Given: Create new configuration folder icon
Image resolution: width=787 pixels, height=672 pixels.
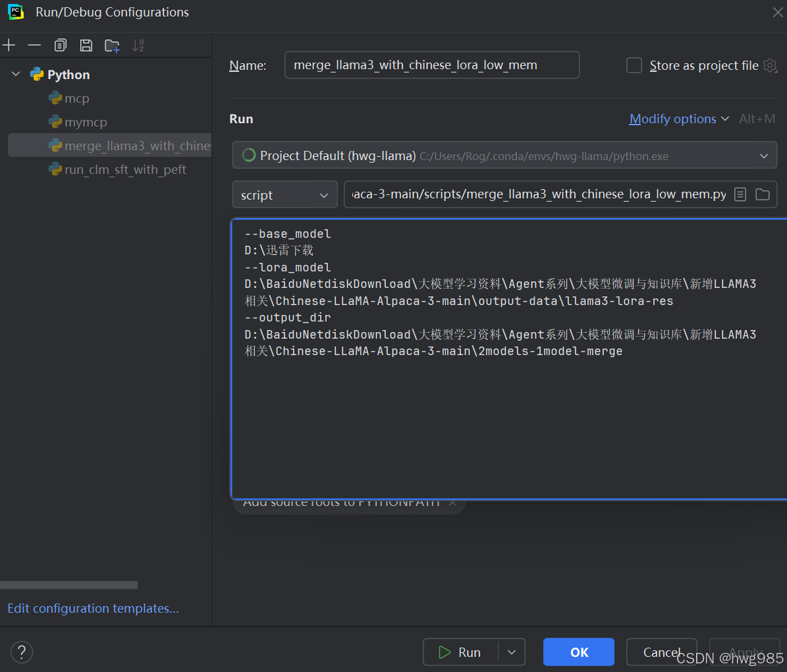Looking at the screenshot, I should (x=112, y=45).
